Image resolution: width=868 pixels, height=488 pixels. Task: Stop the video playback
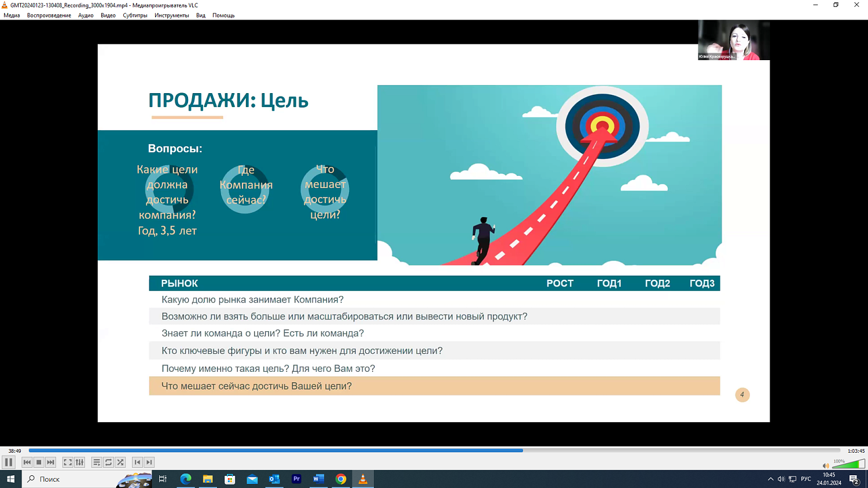coord(39,462)
